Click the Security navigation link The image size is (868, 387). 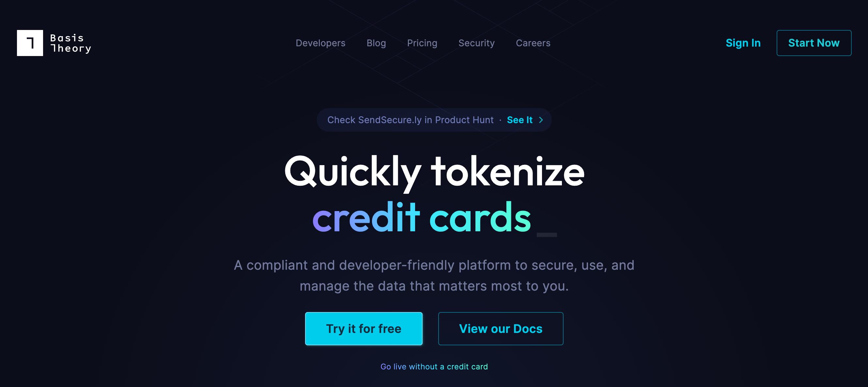pyautogui.click(x=477, y=43)
